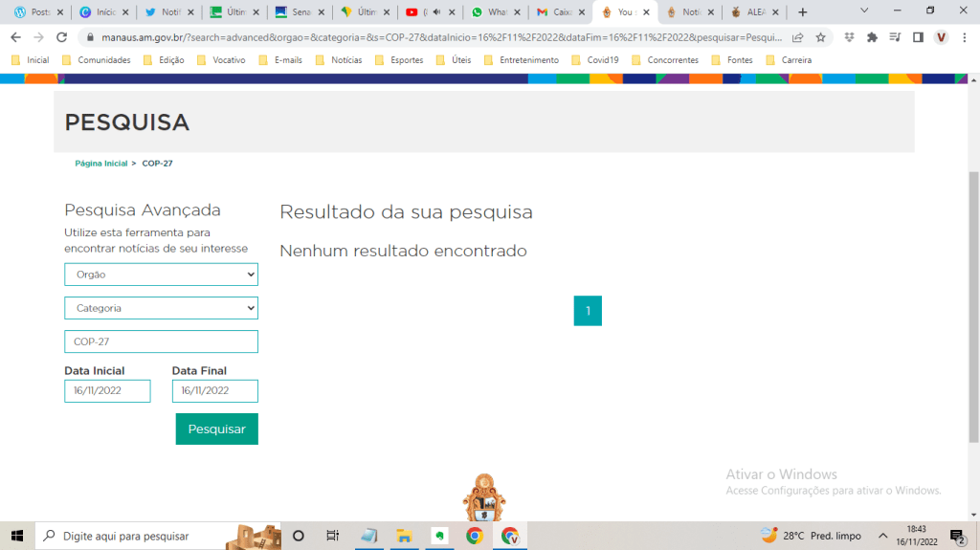The height and width of the screenshot is (550, 980).
Task: Switch to the WordPress Posts tab
Action: click(36, 12)
